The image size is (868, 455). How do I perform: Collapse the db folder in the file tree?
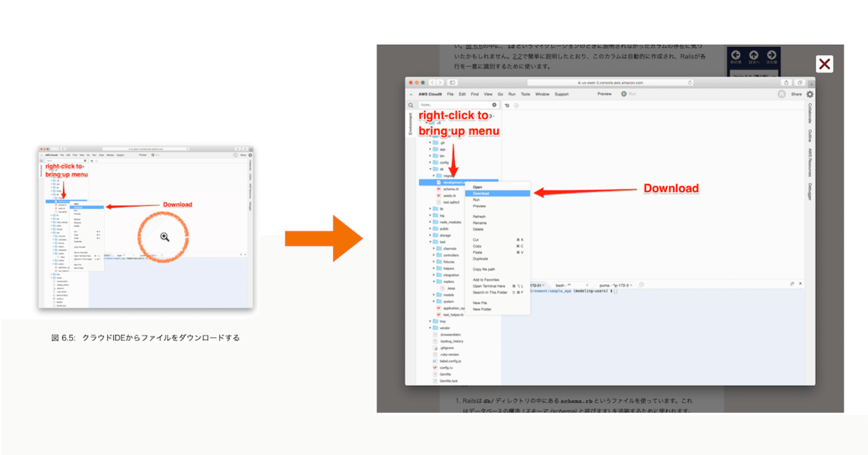429,170
